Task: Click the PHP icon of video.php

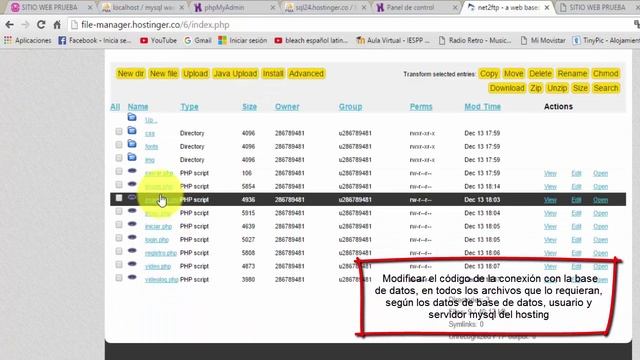Action: click(x=132, y=264)
